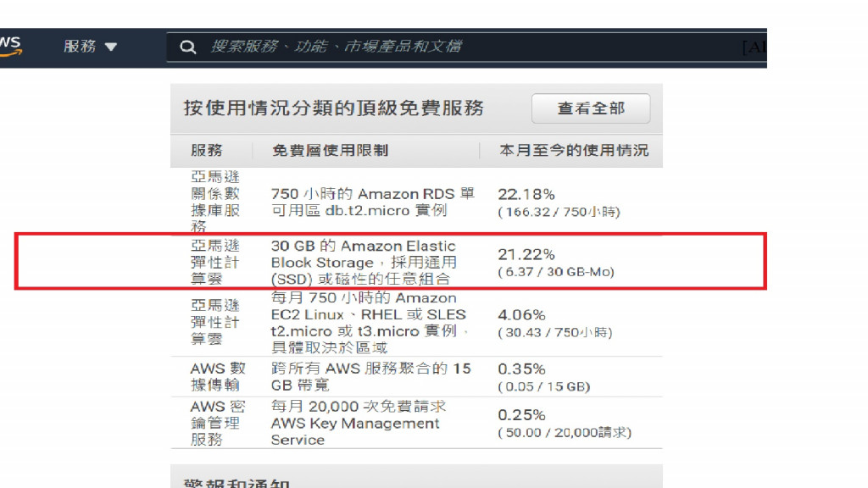Click the 每月 20,000 次免費請求 Key Management text
The height and width of the screenshot is (488, 868).
359,424
